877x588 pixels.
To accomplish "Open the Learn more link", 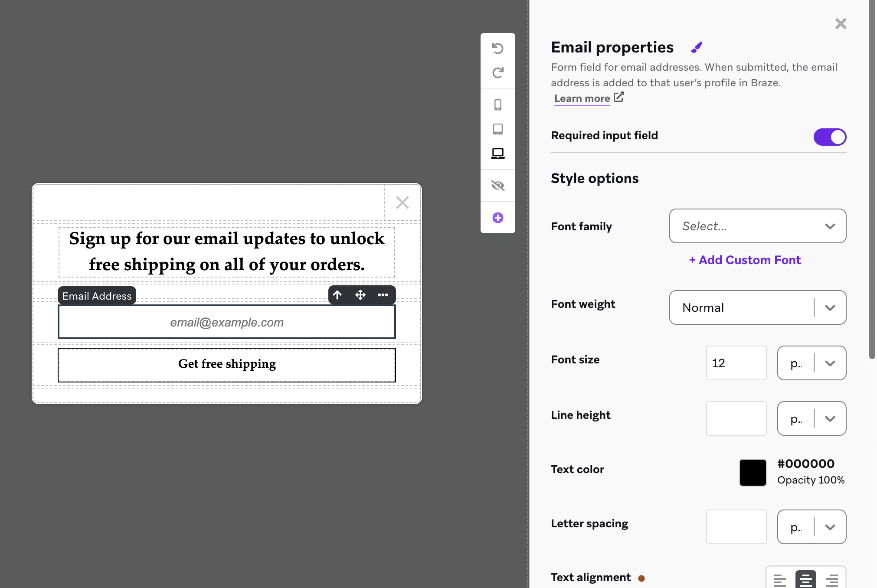I will tap(582, 98).
